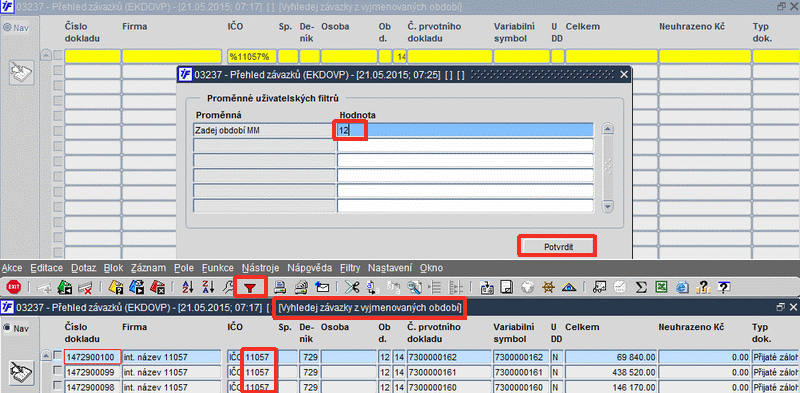Open user filters via red funnel icon
The height and width of the screenshot is (393, 800).
[249, 288]
